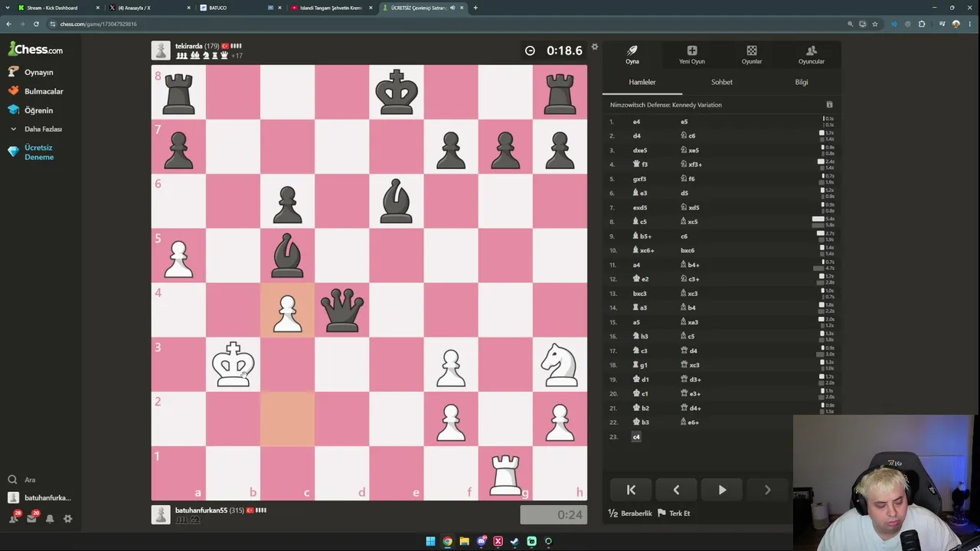The image size is (980, 551).
Task: Switch to the Sohbet tab
Action: [722, 82]
